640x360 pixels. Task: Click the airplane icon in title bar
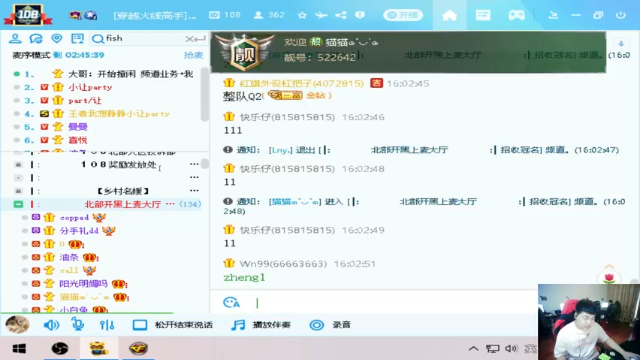[x=321, y=16]
